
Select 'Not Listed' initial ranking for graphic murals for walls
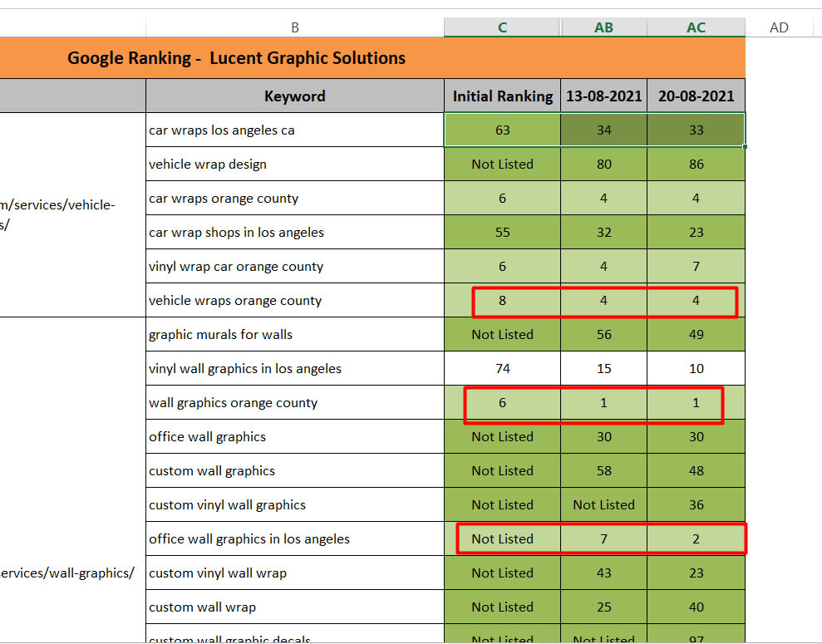(x=502, y=334)
